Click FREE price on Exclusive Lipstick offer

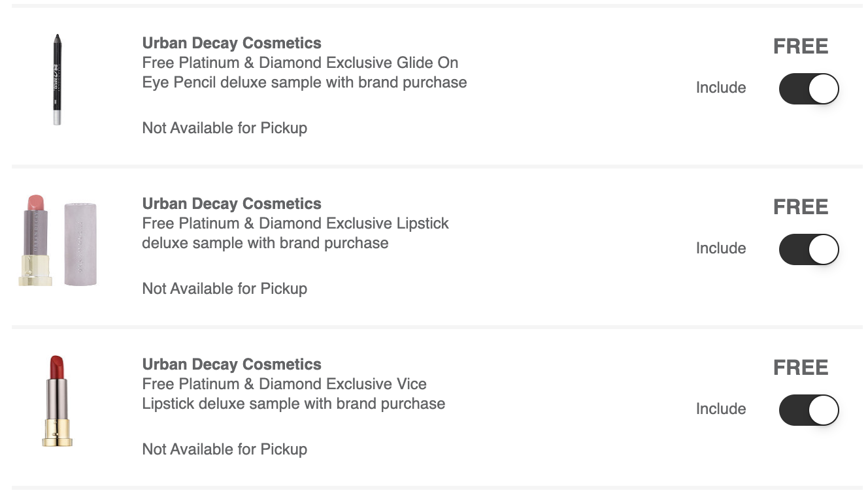pyautogui.click(x=801, y=207)
